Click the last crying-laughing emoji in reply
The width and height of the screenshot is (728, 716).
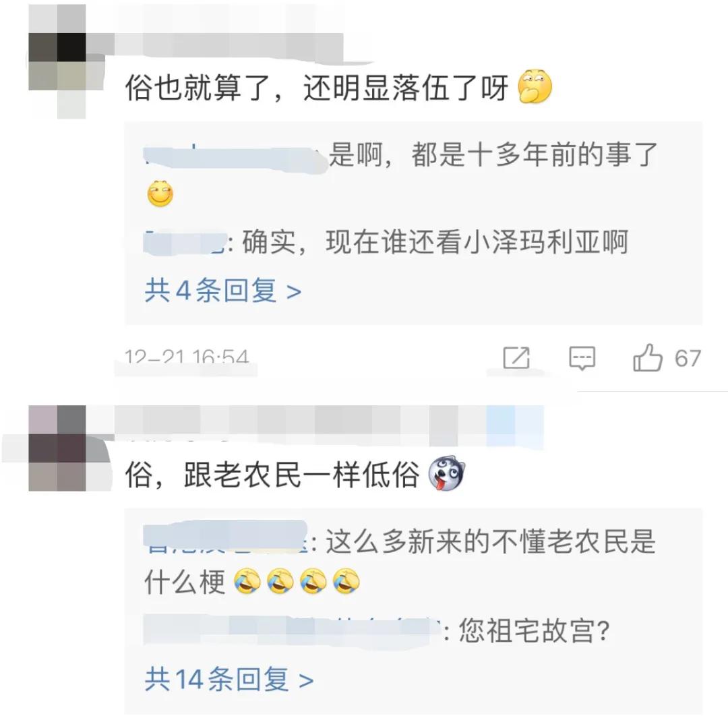coord(346,581)
